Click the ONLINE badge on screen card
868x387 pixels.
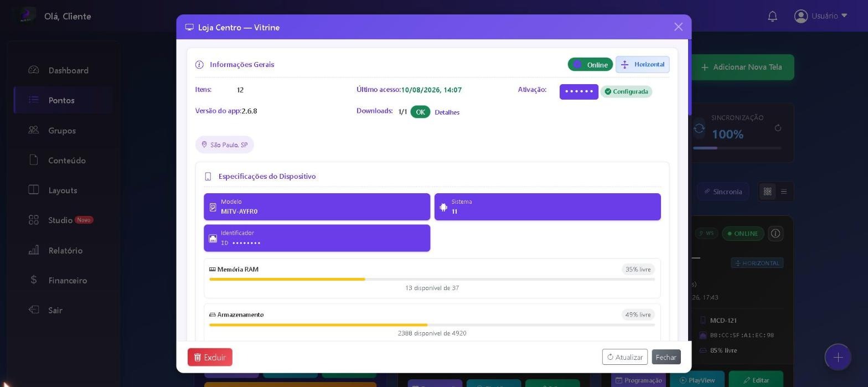(x=743, y=233)
